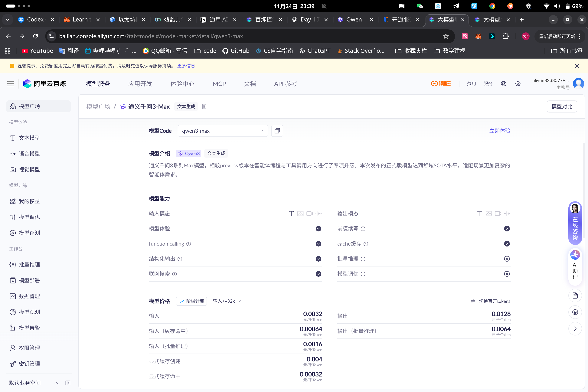588x392 pixels.
Task: Toggle sidebar collapse icon beside 默认业务空间
Action: (68, 383)
